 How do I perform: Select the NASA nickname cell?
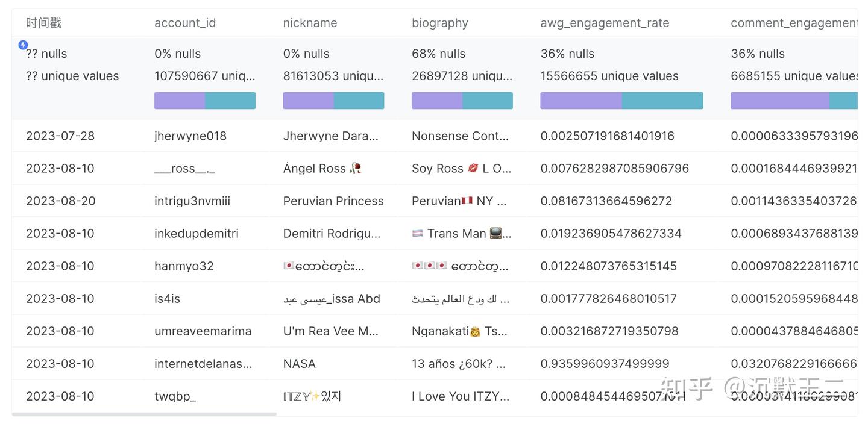tap(300, 364)
